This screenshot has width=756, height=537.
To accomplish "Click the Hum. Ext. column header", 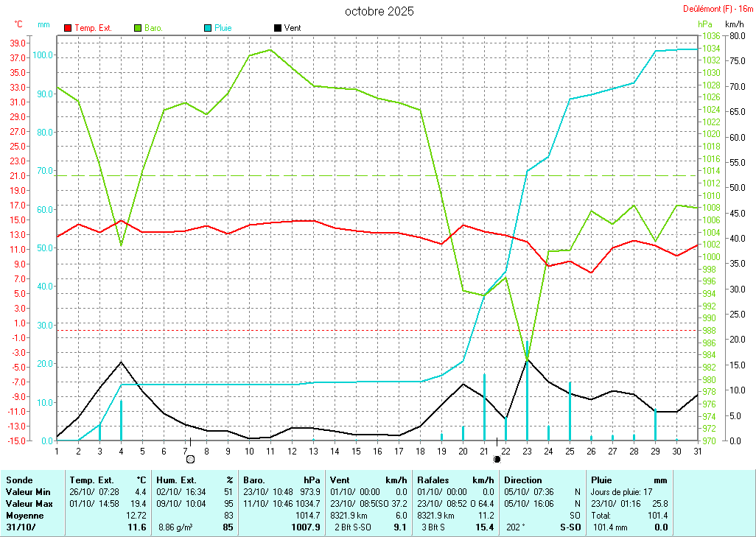I will (176, 480).
